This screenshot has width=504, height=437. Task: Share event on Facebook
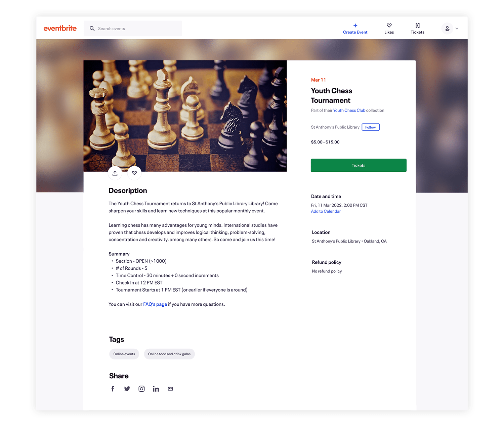(x=113, y=389)
